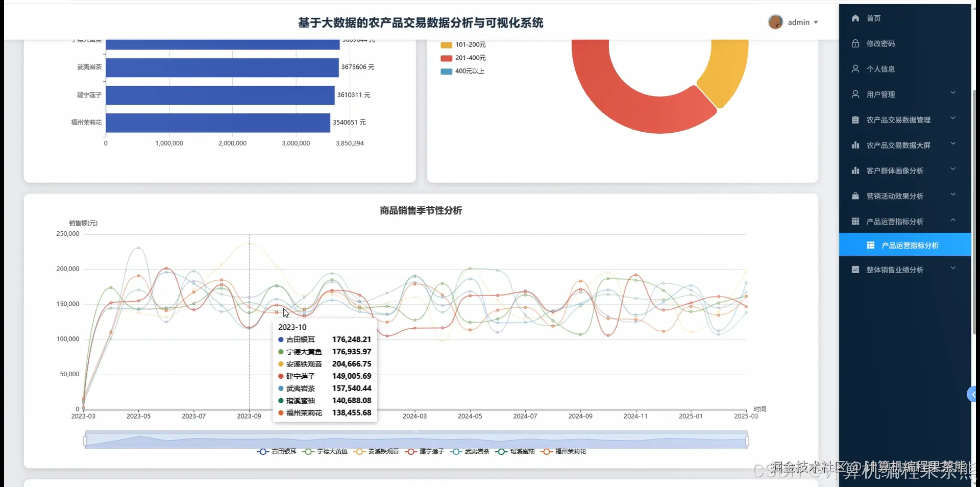This screenshot has height=487, width=980.
Task: Expand the 用户管理 submenu chevron
Action: [953, 93]
